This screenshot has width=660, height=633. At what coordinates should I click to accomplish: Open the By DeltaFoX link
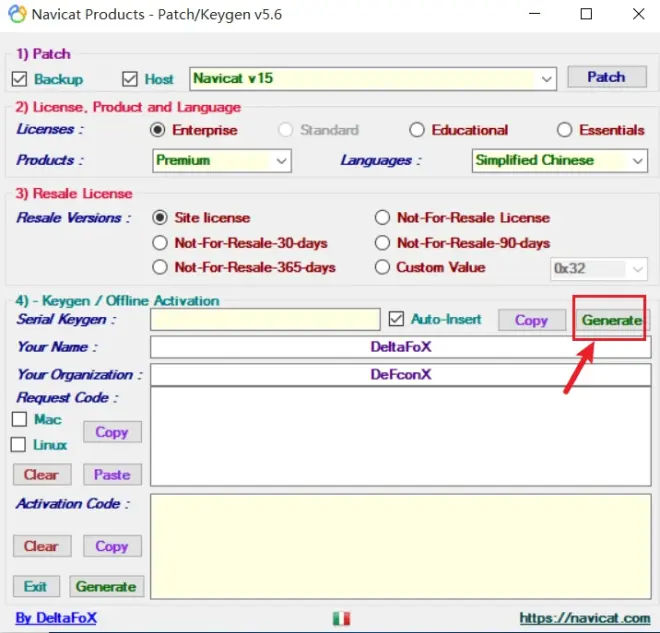coord(56,618)
